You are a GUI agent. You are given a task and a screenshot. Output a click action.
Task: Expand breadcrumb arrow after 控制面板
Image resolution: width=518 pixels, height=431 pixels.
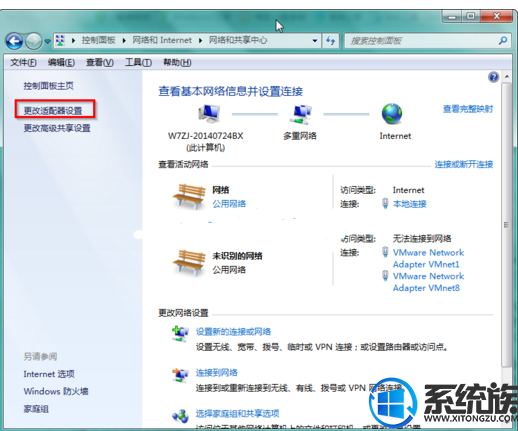(124, 41)
